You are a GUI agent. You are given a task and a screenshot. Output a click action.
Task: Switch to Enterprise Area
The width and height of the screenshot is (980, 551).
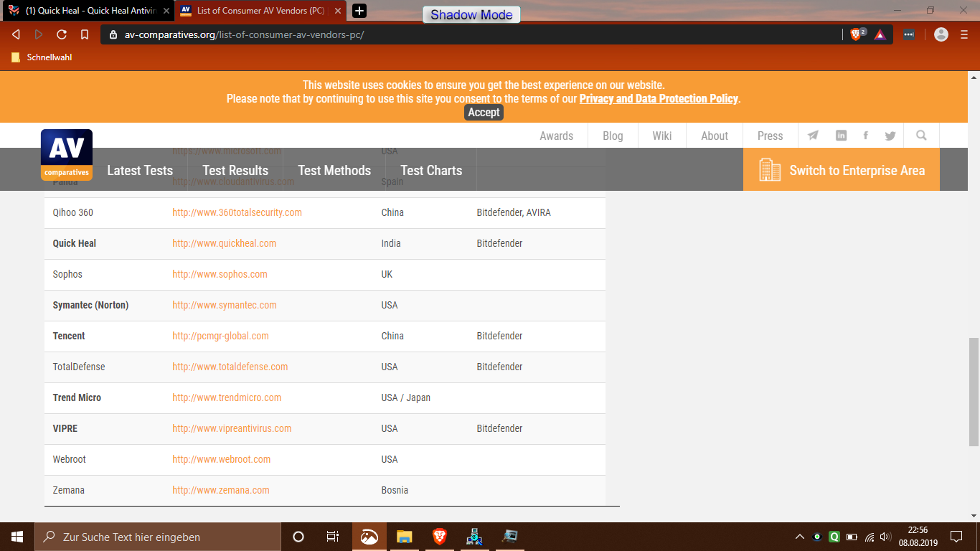[842, 170]
